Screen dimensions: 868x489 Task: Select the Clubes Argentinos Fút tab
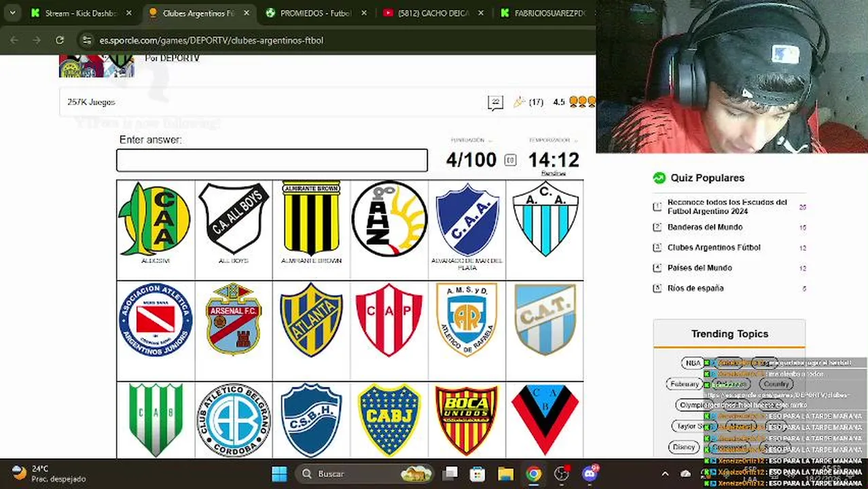click(198, 13)
